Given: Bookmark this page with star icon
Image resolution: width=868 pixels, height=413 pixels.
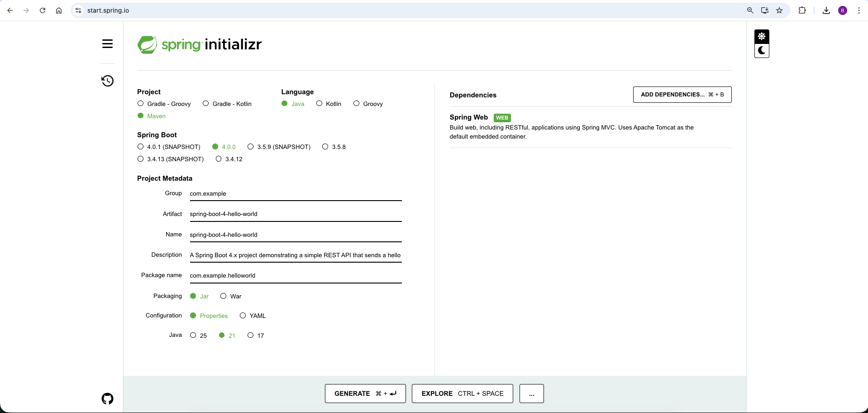Looking at the screenshot, I should click(779, 10).
